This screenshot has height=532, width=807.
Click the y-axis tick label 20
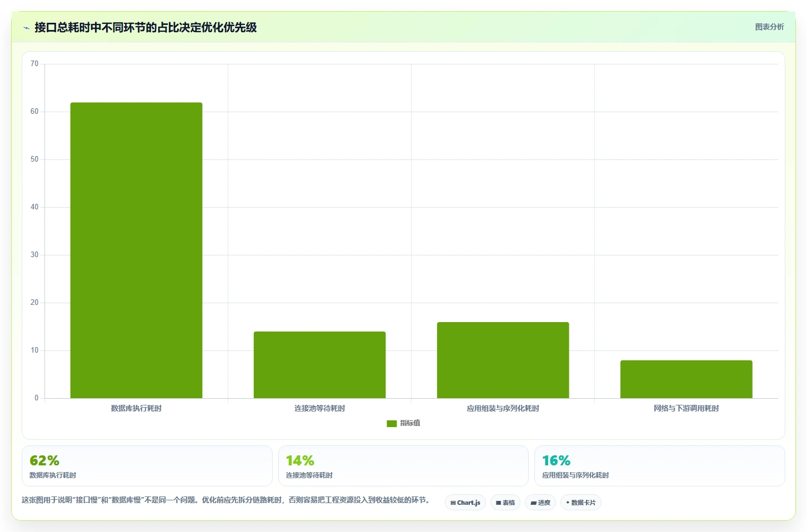coord(34,303)
